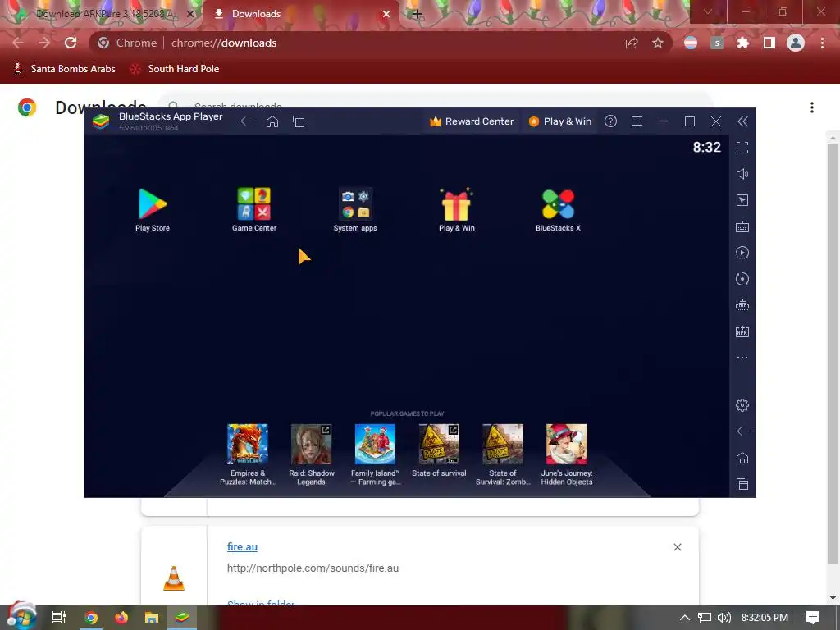Go to BlueStacks home from title bar
The height and width of the screenshot is (630, 840).
click(x=272, y=121)
